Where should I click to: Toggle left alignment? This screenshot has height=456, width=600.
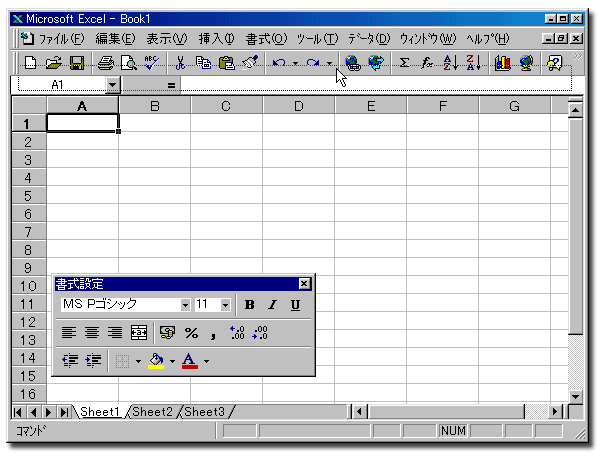[69, 332]
